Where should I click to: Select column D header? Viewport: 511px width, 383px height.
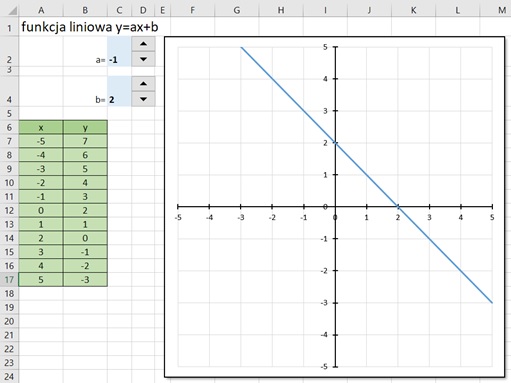click(x=143, y=10)
